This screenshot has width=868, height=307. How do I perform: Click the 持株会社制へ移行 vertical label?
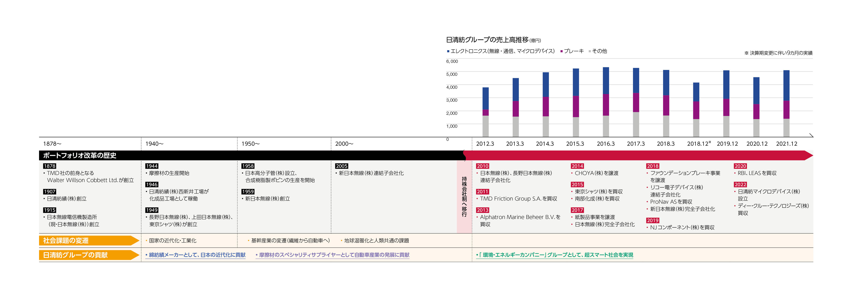click(x=464, y=197)
